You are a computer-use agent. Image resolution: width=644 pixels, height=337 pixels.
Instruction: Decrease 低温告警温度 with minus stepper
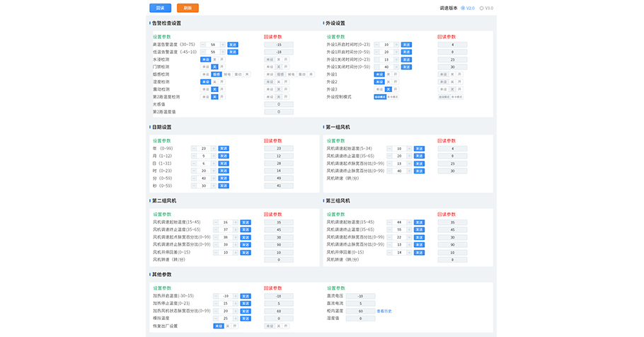[x=203, y=52]
